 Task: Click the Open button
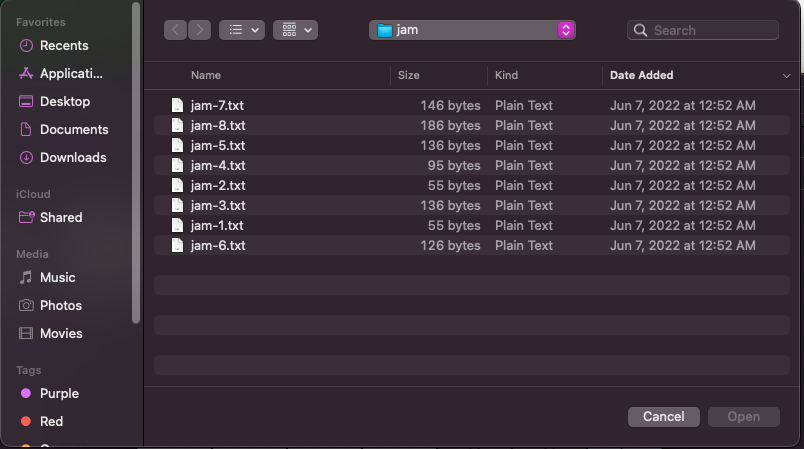(743, 417)
